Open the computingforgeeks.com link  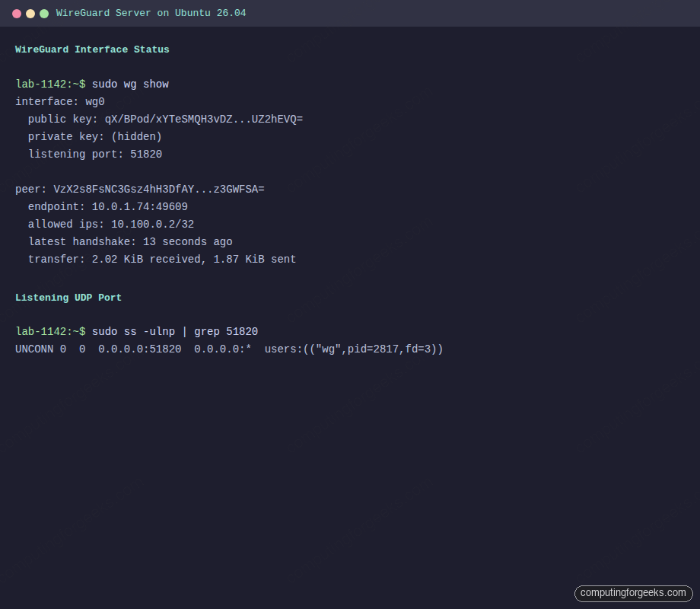633,593
